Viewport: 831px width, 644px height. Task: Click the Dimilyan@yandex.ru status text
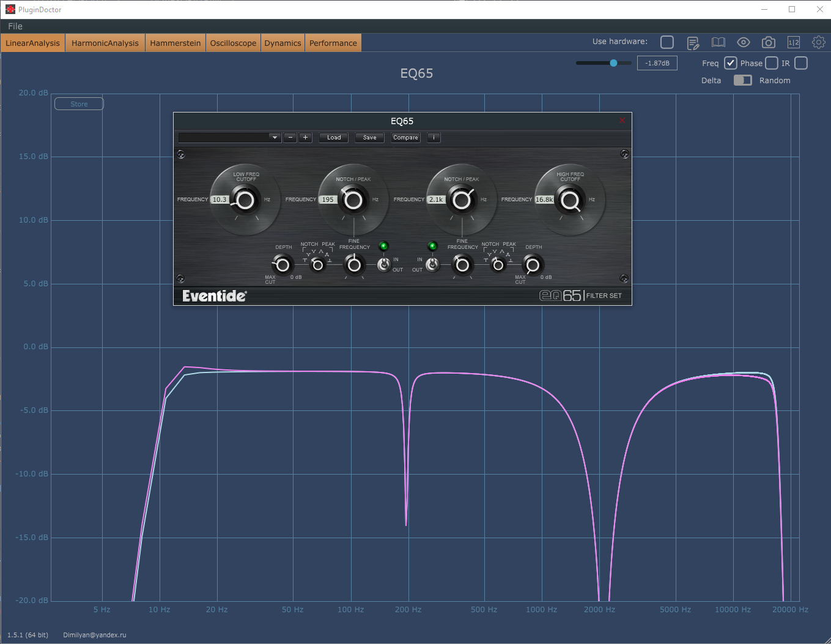[x=95, y=635]
